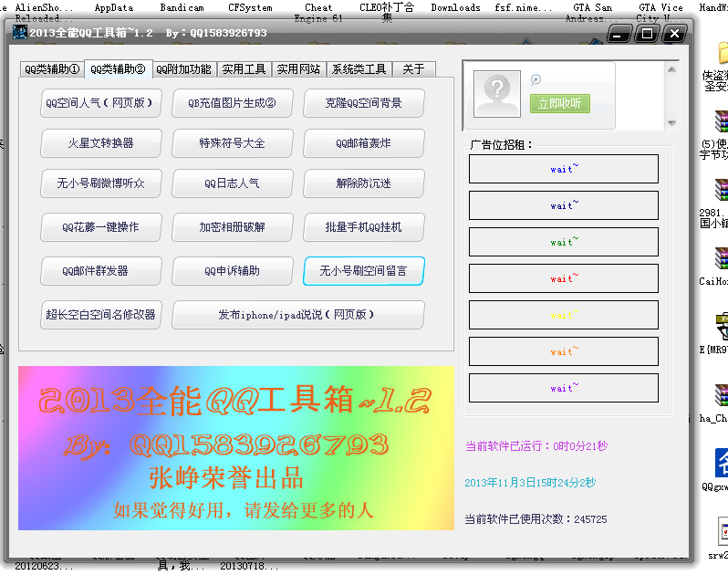728x575 pixels.
Task: Click the 2013年11月3日 date text
Action: tap(530, 483)
